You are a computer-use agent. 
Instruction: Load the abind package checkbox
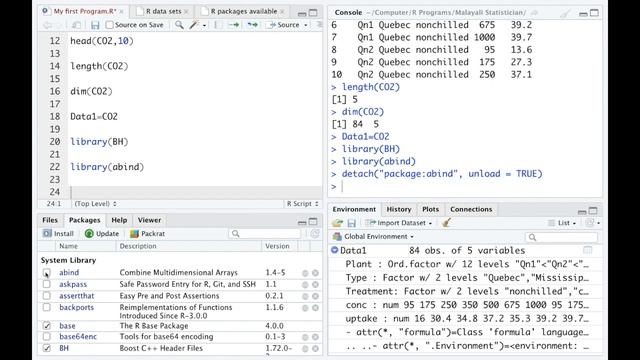47,273
